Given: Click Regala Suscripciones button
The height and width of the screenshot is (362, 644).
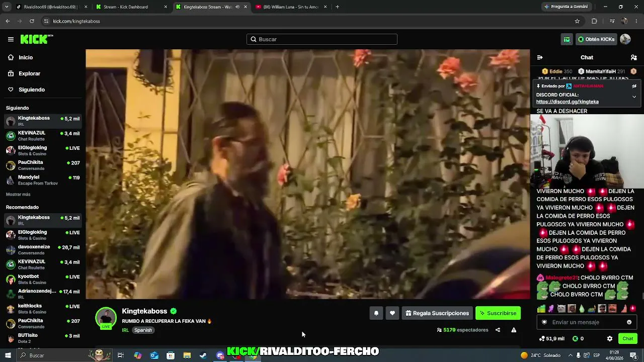Looking at the screenshot, I should (437, 313).
